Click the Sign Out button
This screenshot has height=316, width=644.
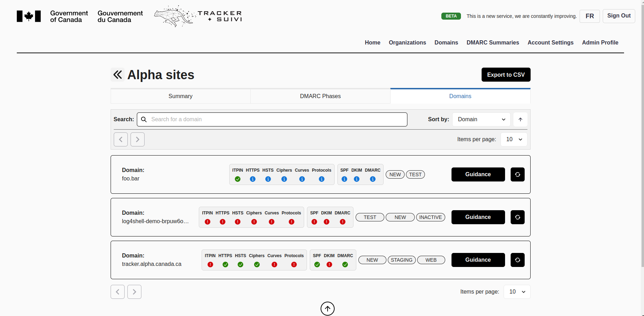(x=619, y=16)
